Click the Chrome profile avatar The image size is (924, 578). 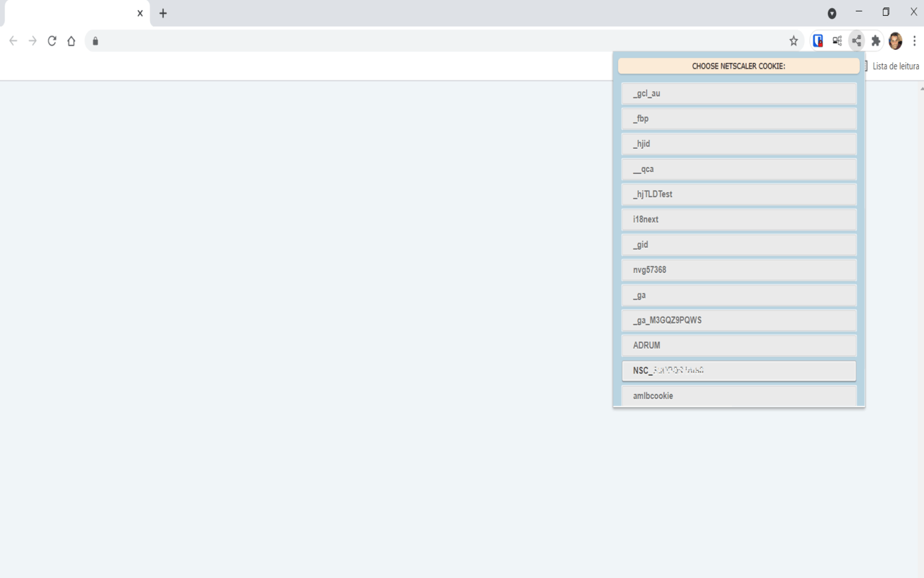tap(895, 40)
